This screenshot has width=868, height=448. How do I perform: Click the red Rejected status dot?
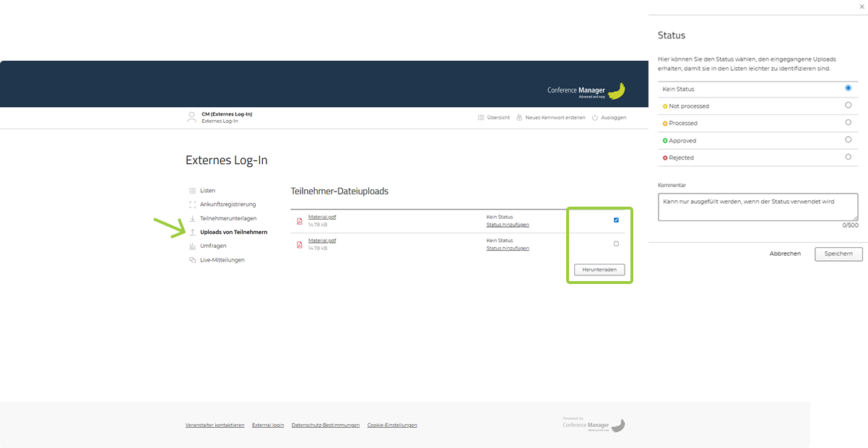pos(665,158)
